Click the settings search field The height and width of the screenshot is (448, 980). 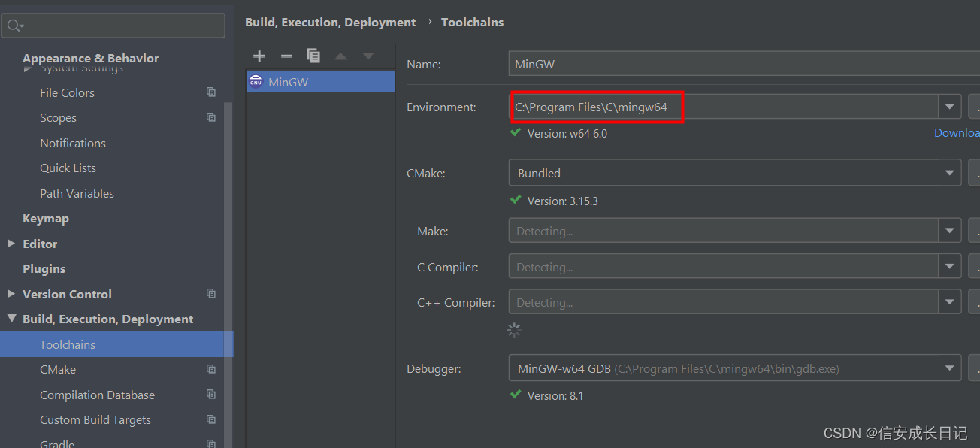click(x=113, y=26)
